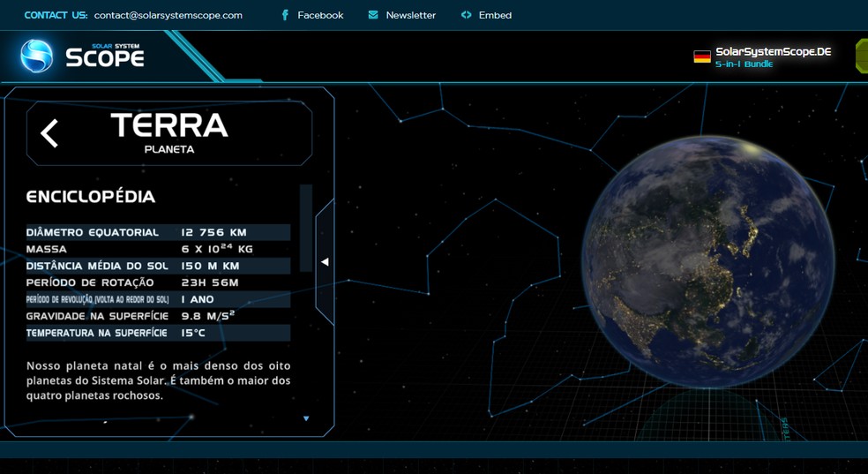Click the value 9.8 M/S²
This screenshot has width=868, height=474.
208,316
